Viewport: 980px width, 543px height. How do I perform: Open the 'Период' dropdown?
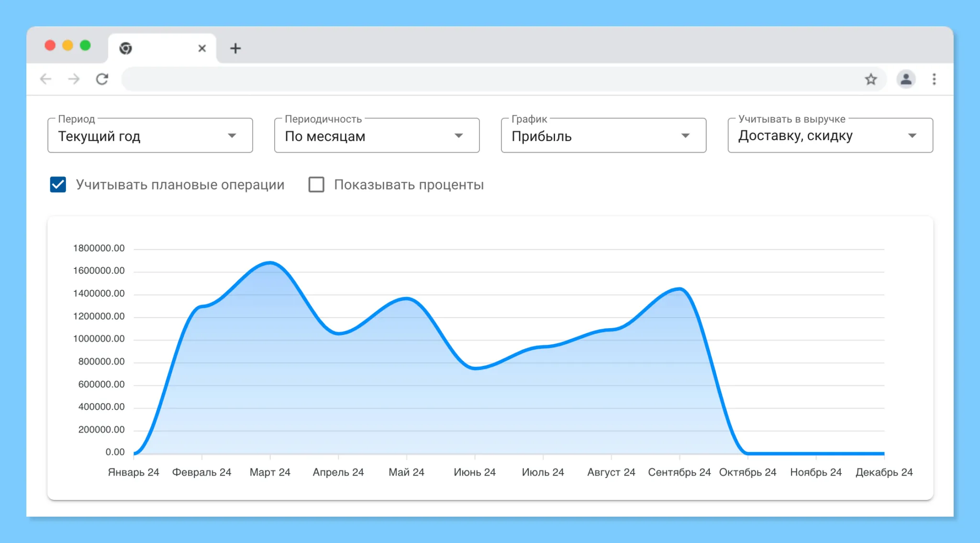tap(150, 136)
